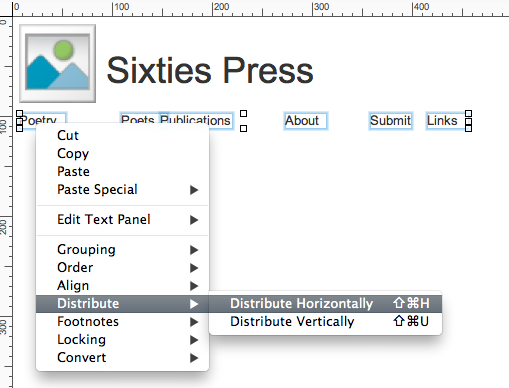Image resolution: width=509 pixels, height=388 pixels.
Task: Choose Cut from the context menu
Action: [122, 136]
